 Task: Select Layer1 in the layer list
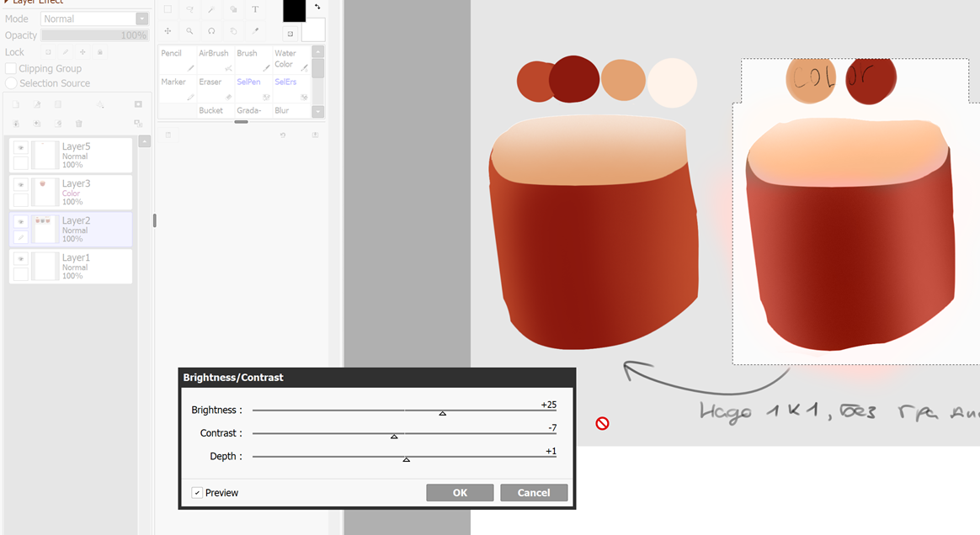tap(71, 267)
